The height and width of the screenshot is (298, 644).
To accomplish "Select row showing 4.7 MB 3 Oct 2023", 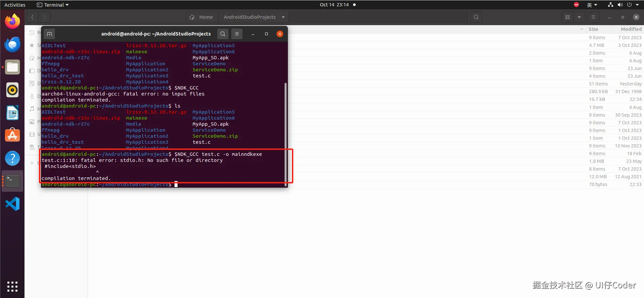I will [366, 45].
